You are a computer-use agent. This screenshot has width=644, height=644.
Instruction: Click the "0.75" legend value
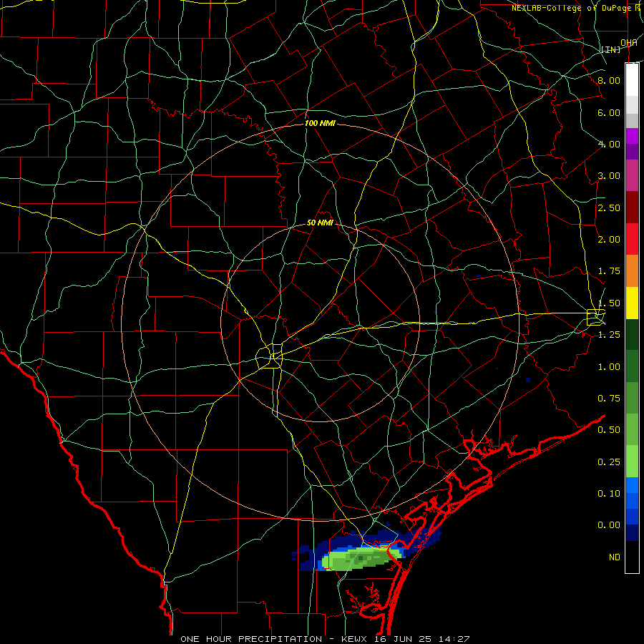coord(609,399)
